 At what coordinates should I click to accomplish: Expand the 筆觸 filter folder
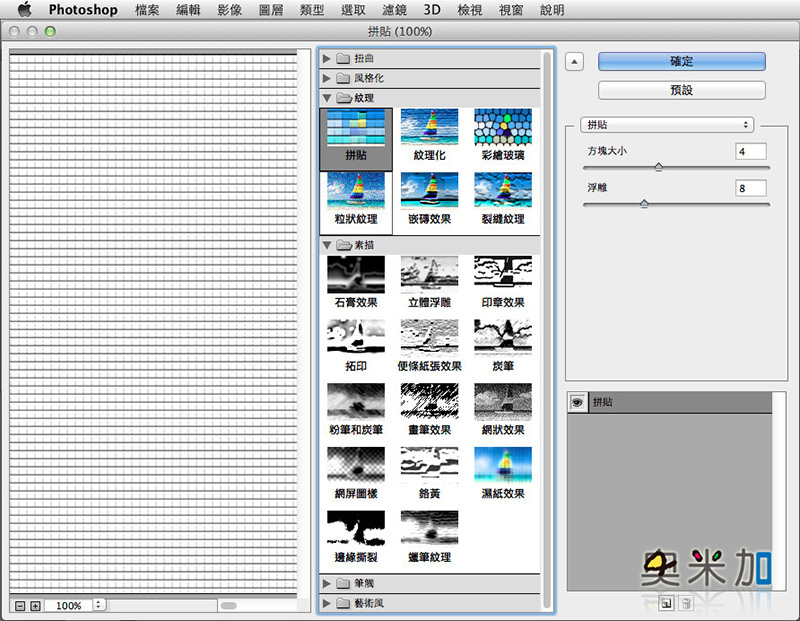(x=327, y=583)
